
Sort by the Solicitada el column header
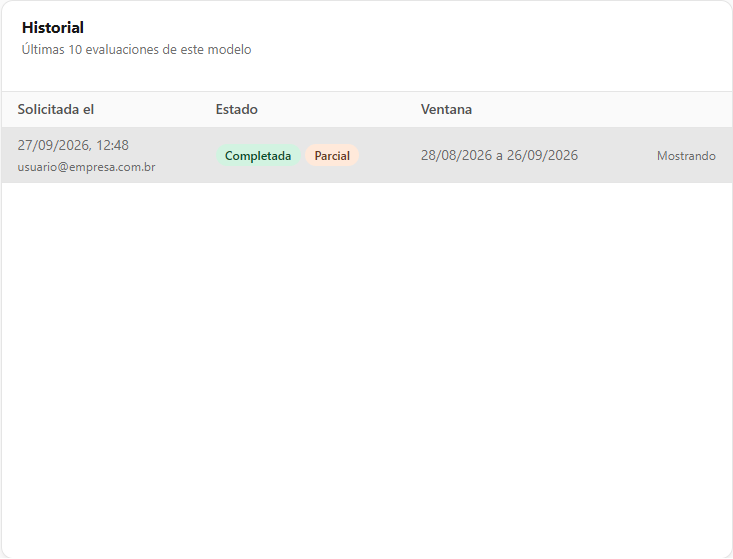[x=56, y=109]
